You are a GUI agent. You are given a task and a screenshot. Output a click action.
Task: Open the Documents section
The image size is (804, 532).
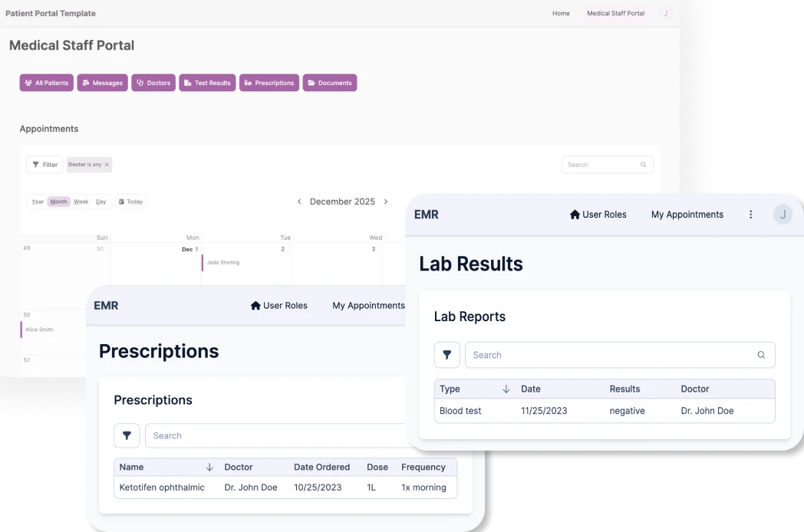[x=330, y=83]
